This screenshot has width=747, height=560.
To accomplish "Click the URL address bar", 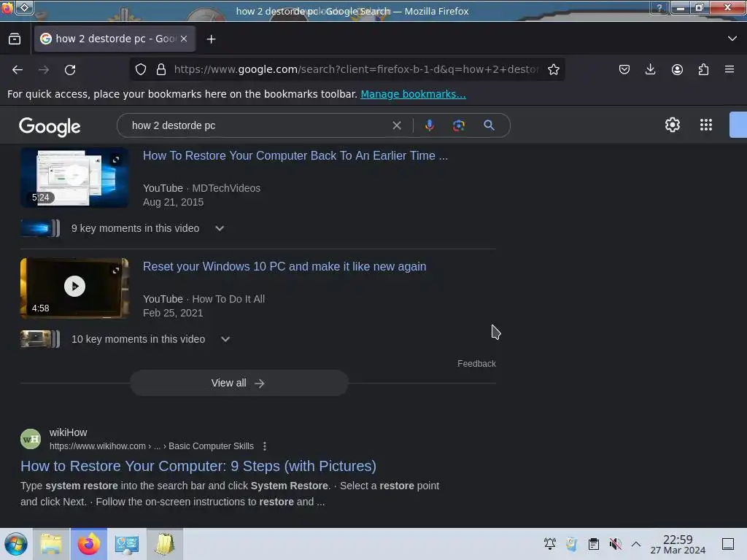I will coord(356,69).
